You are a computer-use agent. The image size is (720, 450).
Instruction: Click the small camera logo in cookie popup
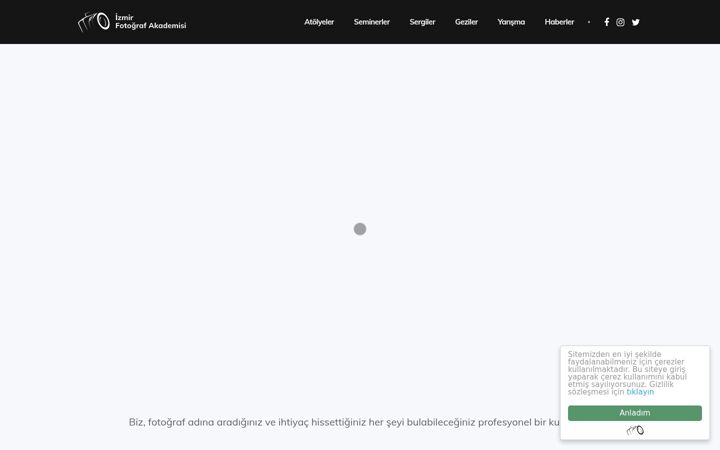(x=635, y=430)
